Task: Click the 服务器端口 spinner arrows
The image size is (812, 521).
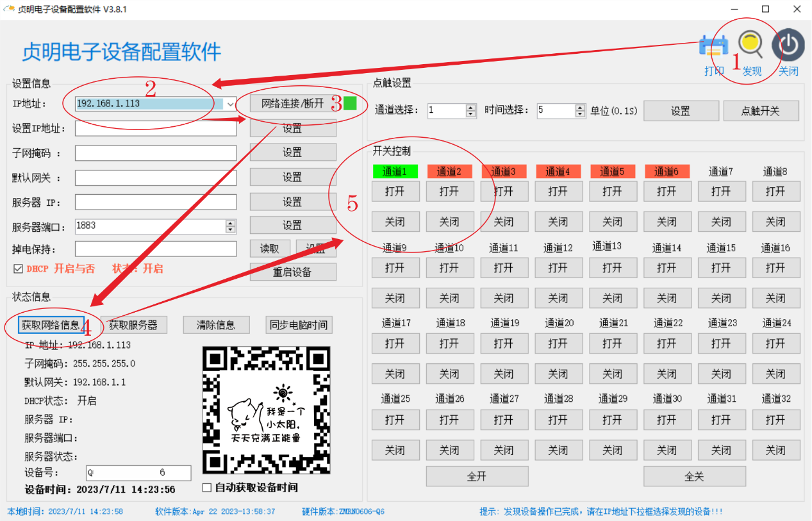Action: (231, 226)
